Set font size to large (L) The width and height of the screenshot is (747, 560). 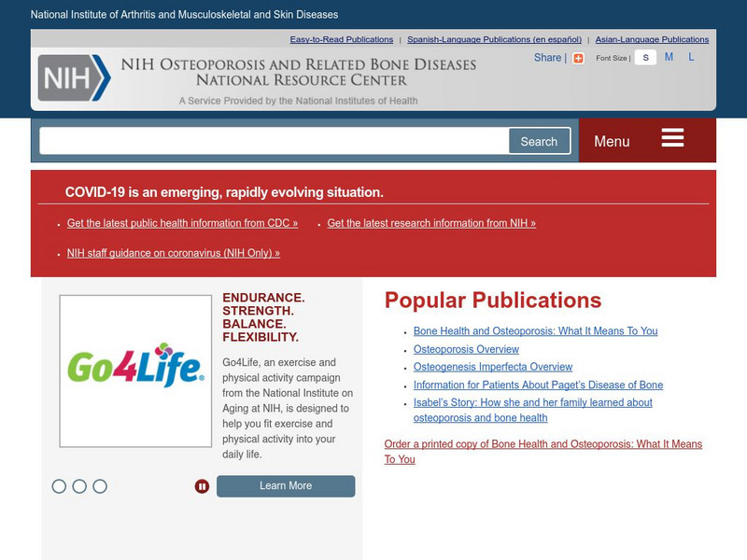(x=691, y=57)
